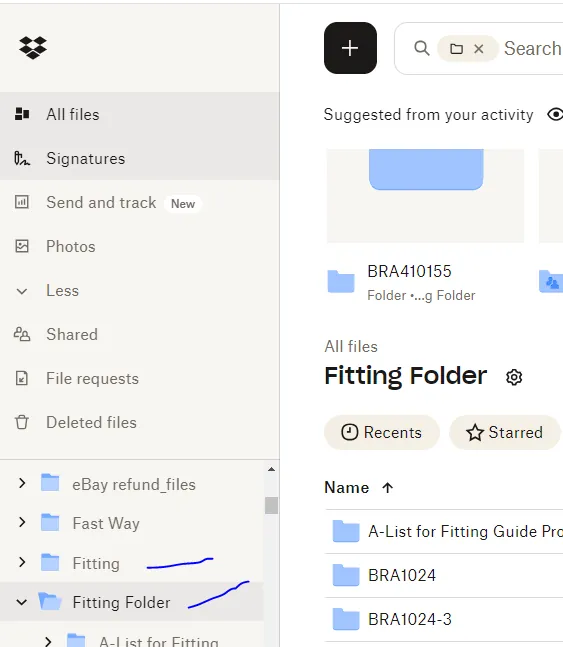This screenshot has height=647, width=563.
Task: Click the folder icon in search chip
Action: [x=456, y=49]
